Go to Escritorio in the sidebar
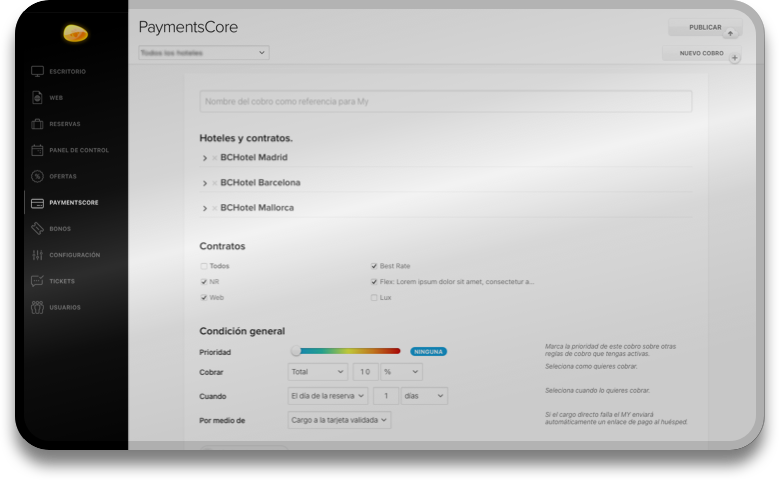The height and width of the screenshot is (480, 779). [x=68, y=72]
